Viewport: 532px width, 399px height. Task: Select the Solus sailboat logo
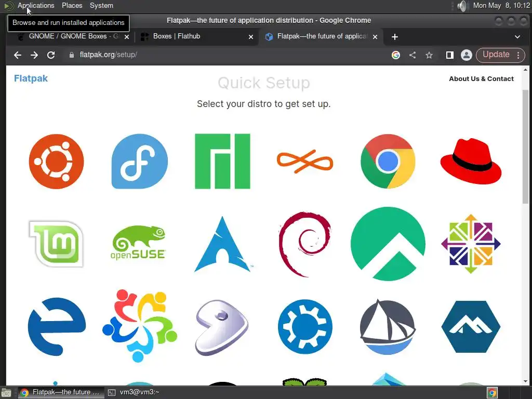tap(388, 327)
